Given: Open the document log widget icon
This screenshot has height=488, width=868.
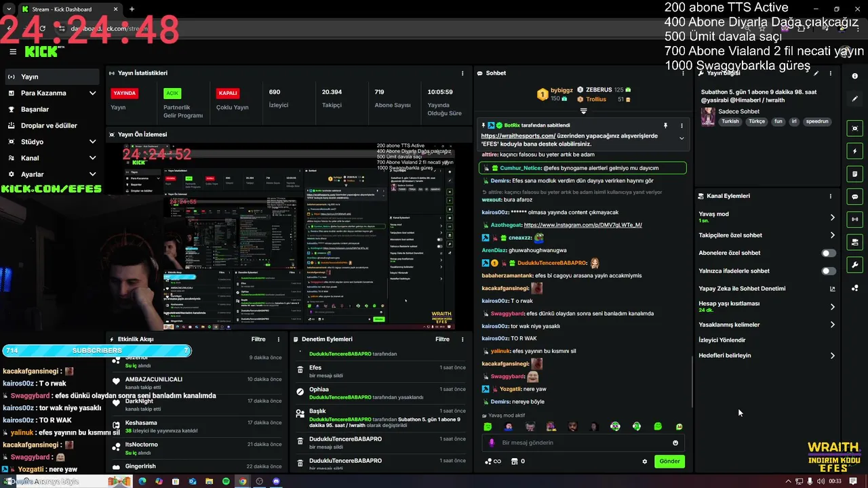Looking at the screenshot, I should click(x=854, y=174).
